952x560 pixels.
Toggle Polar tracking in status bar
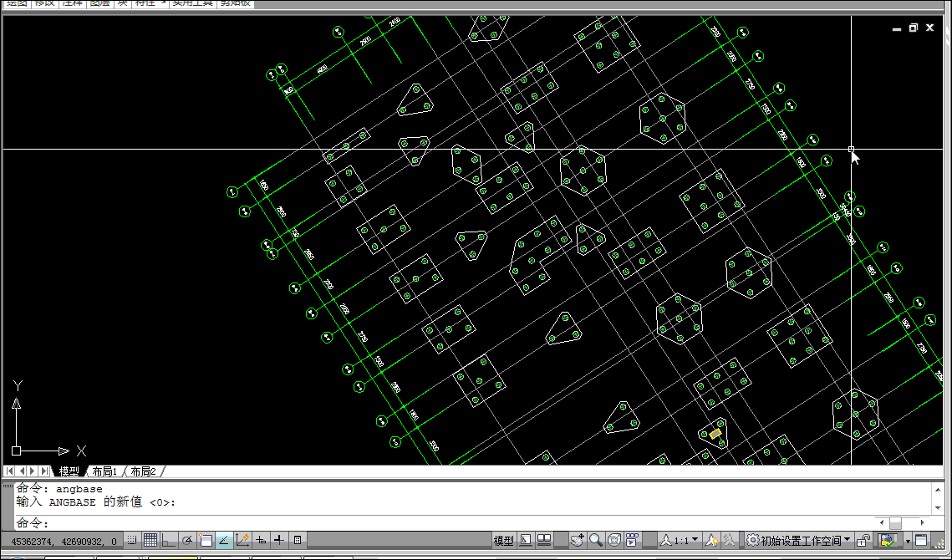tap(187, 540)
